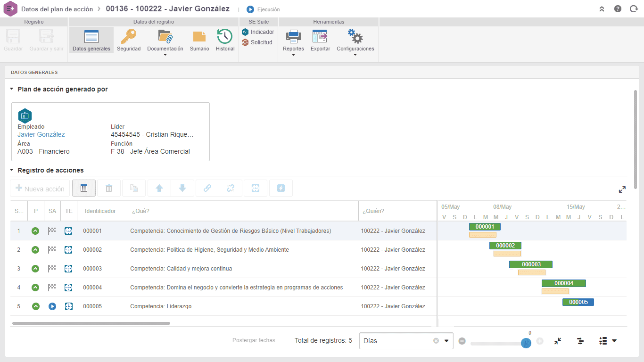Open the Sumario note icon
Image resolution: width=644 pixels, height=362 pixels.
199,40
